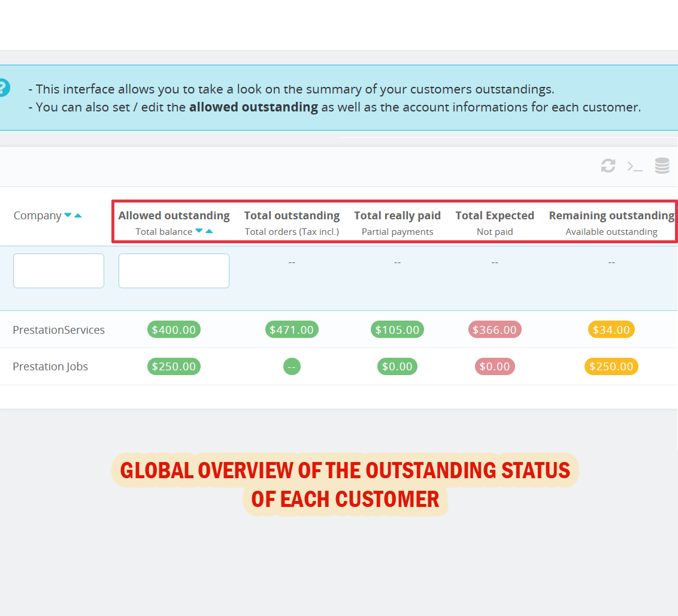The image size is (678, 616).
Task: Sort Company column ascending with up arrow
Action: click(x=78, y=216)
